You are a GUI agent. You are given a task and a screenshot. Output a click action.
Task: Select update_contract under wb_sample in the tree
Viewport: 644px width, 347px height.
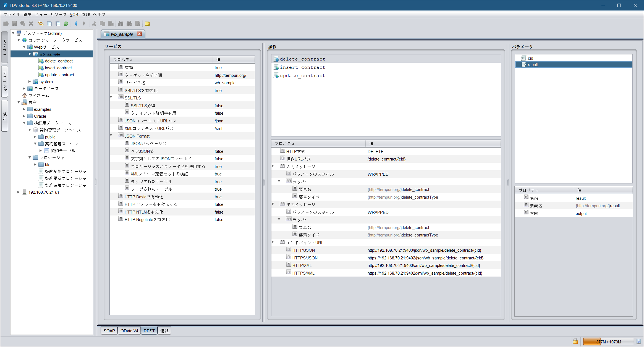click(x=59, y=75)
